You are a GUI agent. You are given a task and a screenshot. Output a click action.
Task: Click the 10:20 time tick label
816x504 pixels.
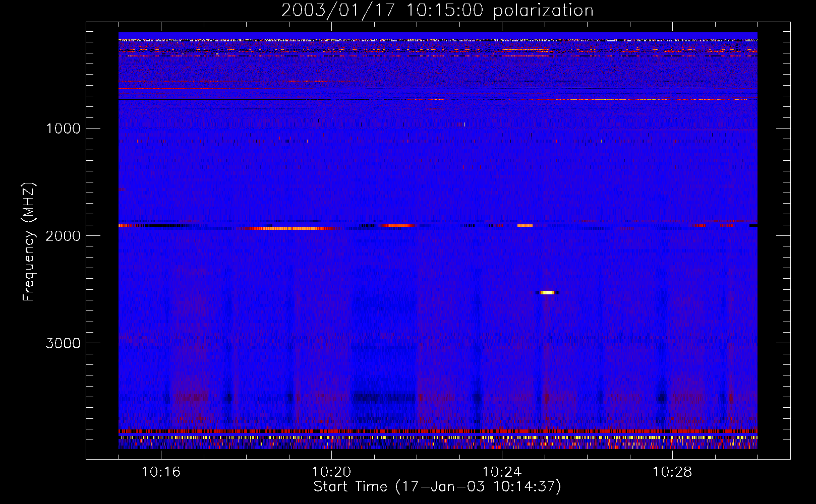pos(332,472)
